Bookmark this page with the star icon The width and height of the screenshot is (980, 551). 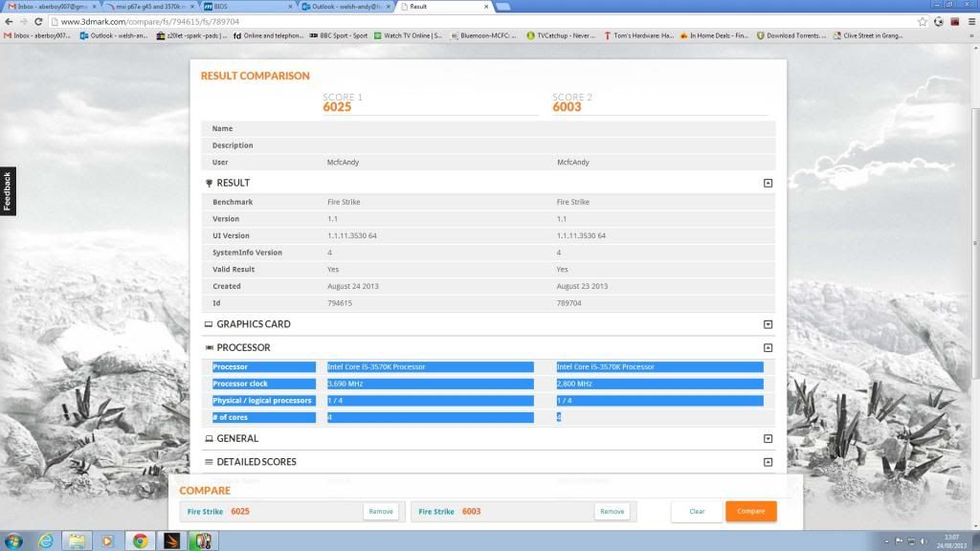(923, 21)
